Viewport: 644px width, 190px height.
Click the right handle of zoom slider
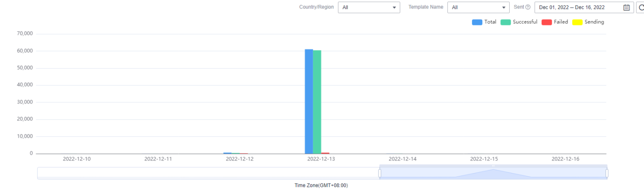(x=607, y=173)
